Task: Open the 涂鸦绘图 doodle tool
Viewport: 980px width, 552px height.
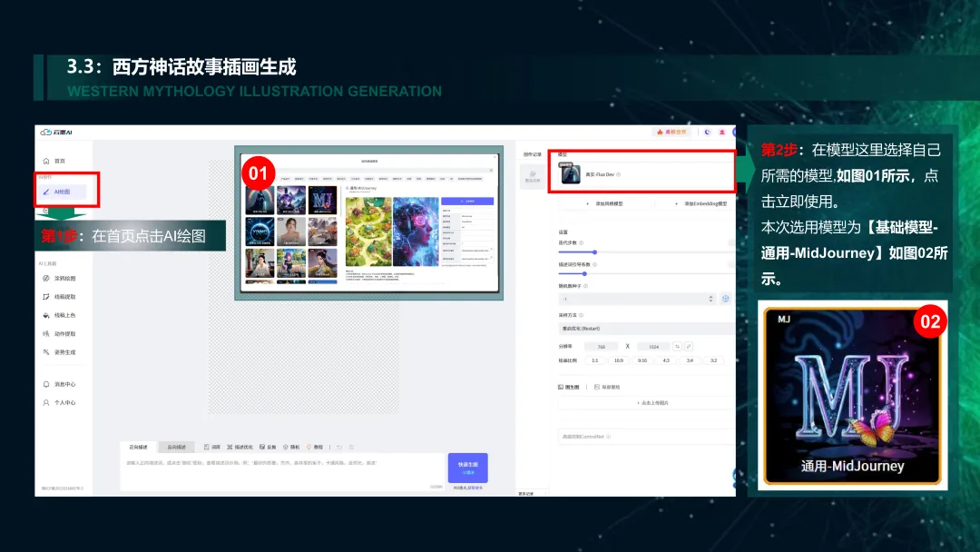Action: [x=59, y=278]
